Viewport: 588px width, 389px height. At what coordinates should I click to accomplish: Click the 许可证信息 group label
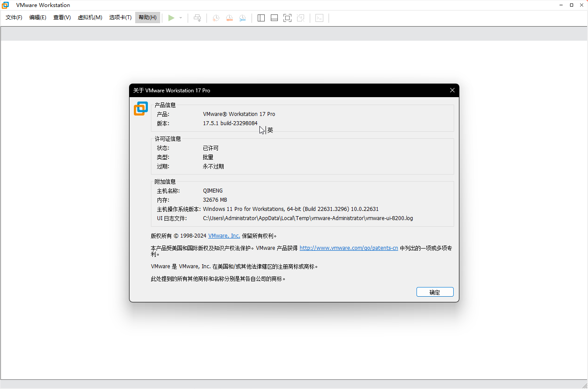(168, 139)
